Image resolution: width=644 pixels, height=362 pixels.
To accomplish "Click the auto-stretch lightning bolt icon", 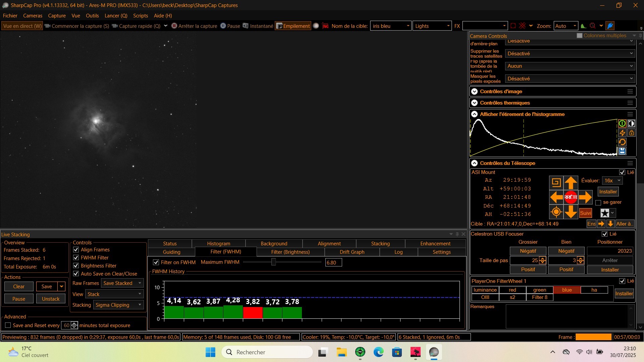I will click(x=622, y=133).
